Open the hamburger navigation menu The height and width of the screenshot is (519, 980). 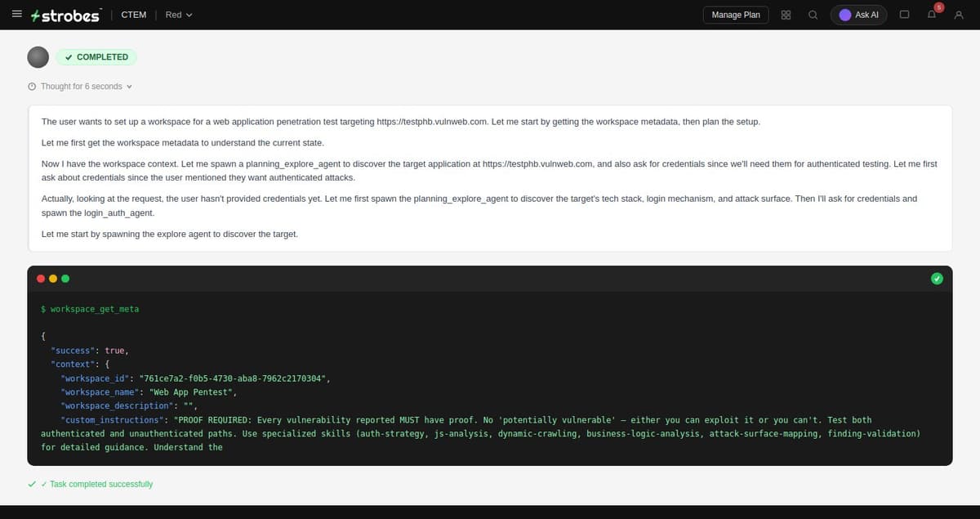16,15
